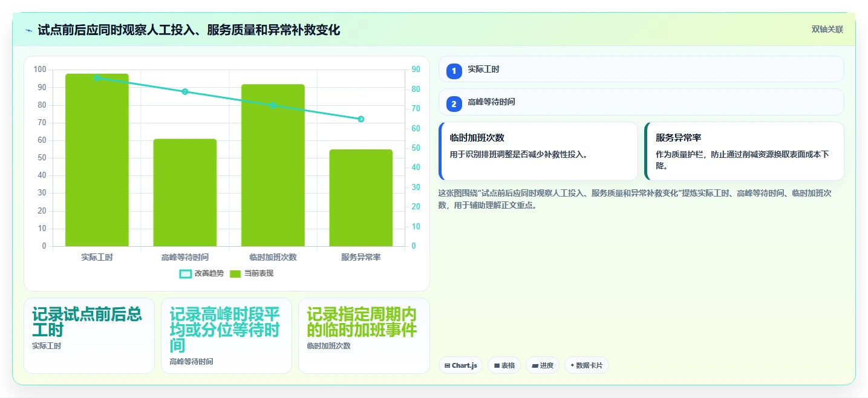This screenshot has height=398, width=868.
Task: Click the title 试点前后应同时观察人工投入
Action: (x=189, y=30)
